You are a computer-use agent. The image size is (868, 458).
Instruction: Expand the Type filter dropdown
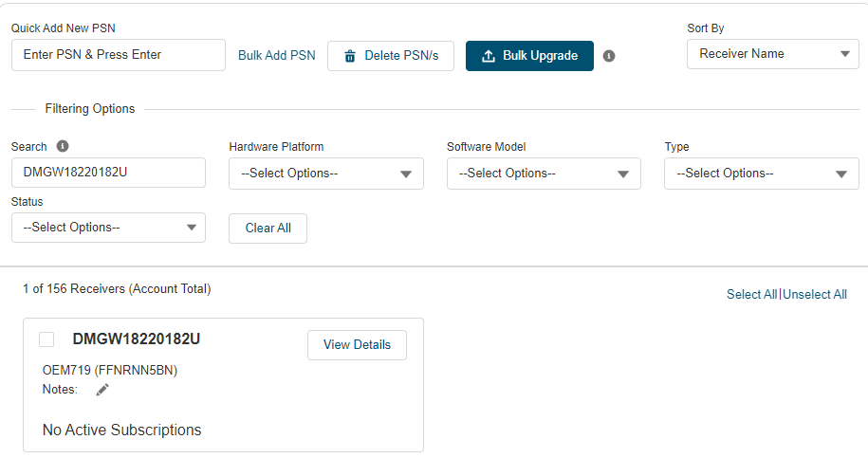pos(761,174)
